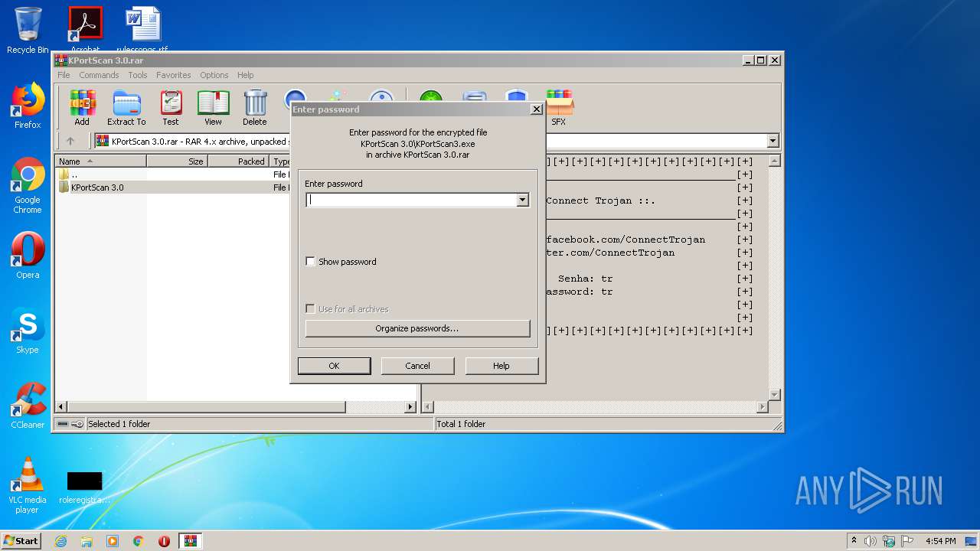
Task: Click the Organize passwords button
Action: tap(417, 328)
